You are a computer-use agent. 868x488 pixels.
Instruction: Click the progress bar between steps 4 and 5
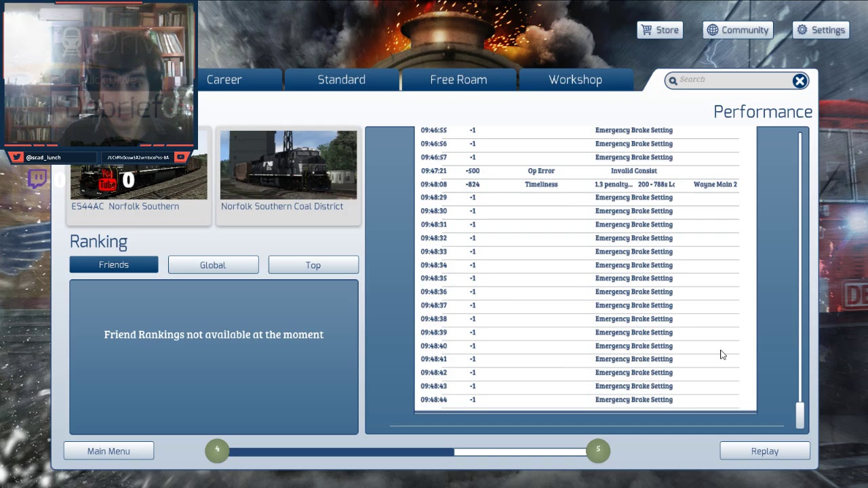point(408,451)
